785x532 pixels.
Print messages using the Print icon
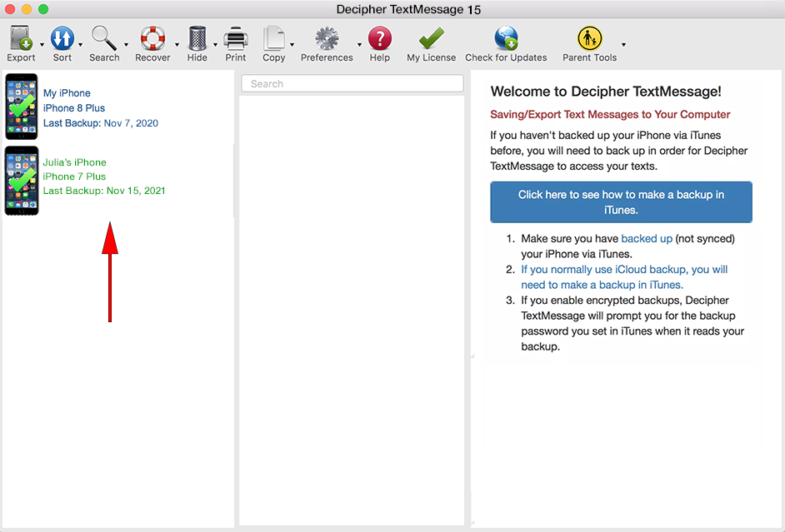pos(236,39)
